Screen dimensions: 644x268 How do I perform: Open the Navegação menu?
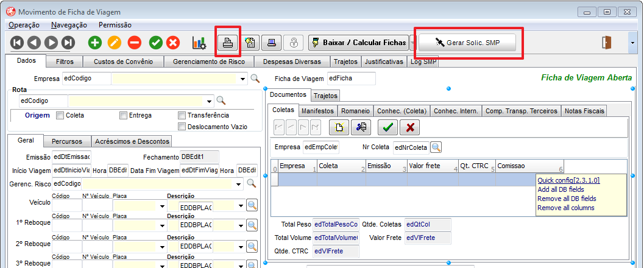point(69,25)
